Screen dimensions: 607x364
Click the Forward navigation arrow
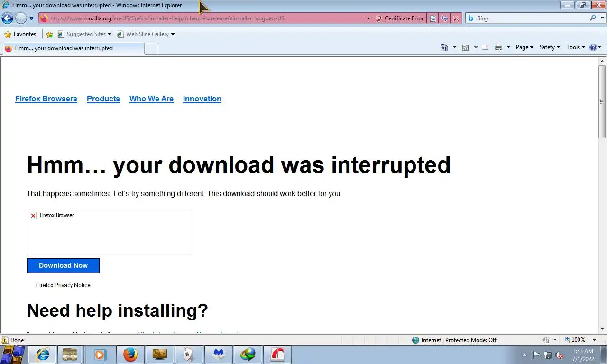pyautogui.click(x=21, y=18)
